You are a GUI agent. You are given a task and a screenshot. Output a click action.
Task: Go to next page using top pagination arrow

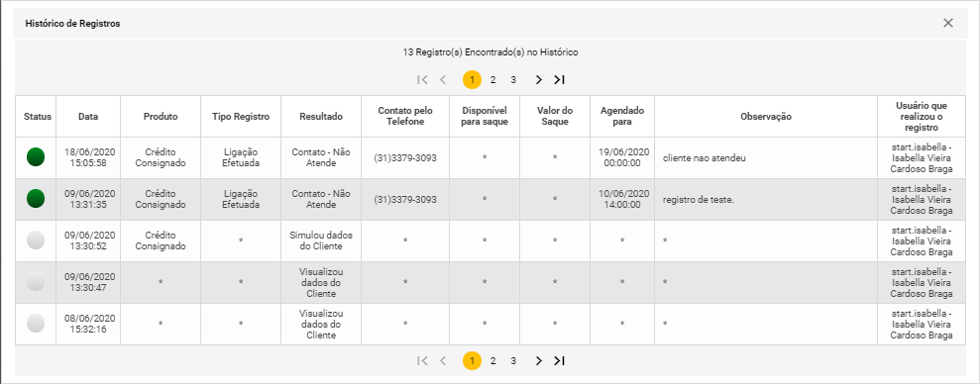pyautogui.click(x=539, y=80)
